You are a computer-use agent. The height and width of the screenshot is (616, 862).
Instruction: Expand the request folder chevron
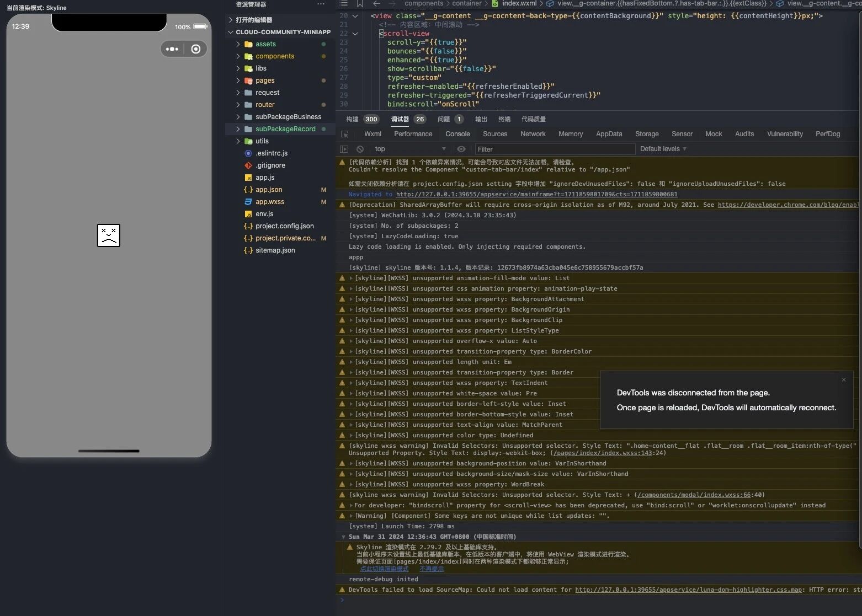click(238, 93)
